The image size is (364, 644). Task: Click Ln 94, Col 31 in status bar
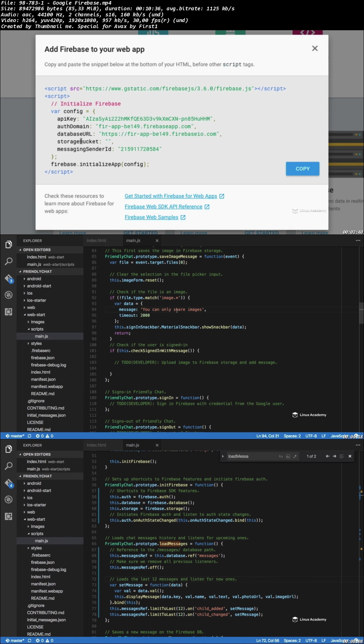click(x=268, y=436)
